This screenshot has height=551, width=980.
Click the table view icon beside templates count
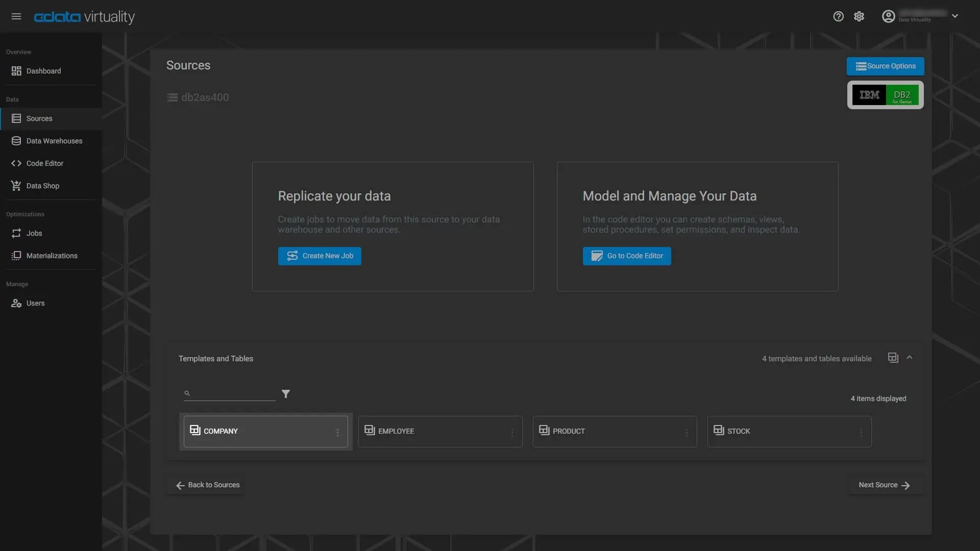click(893, 358)
